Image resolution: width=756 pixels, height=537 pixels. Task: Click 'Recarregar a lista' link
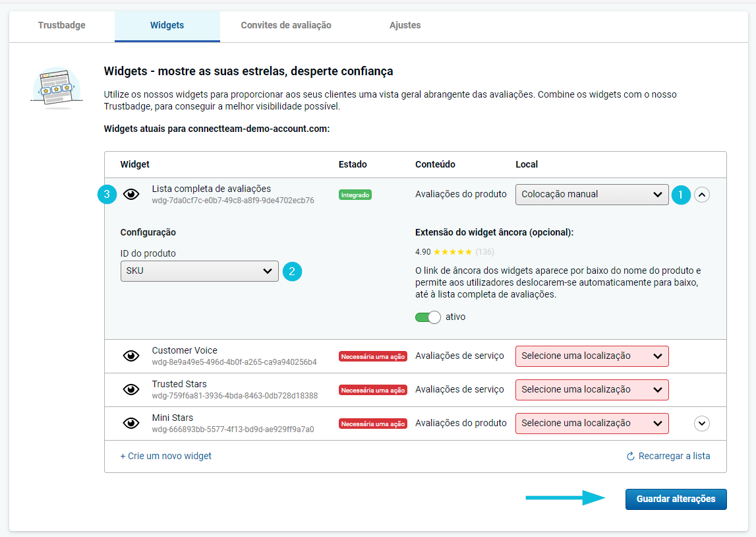(668, 456)
